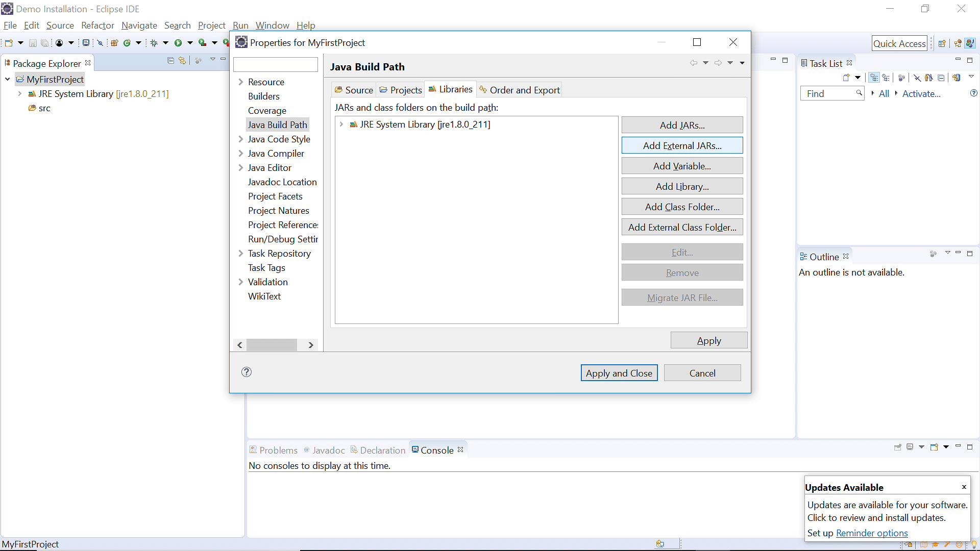Image resolution: width=980 pixels, height=551 pixels.
Task: Click the Java Build Path icon in sidebar
Action: tap(277, 124)
